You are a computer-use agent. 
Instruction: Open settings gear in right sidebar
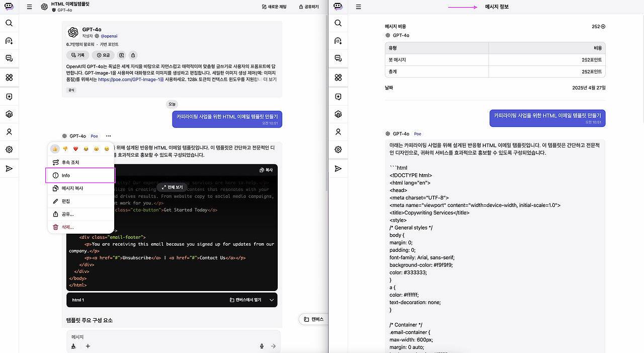(x=338, y=150)
